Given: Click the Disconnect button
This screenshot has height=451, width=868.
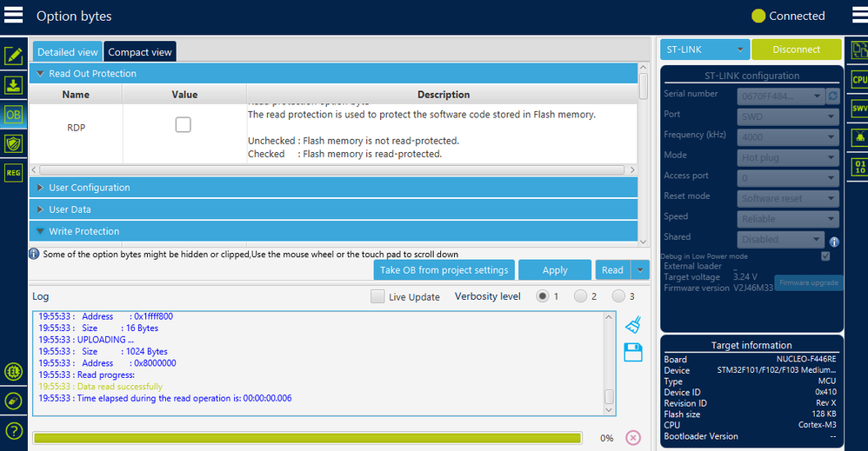Looking at the screenshot, I should (x=796, y=50).
